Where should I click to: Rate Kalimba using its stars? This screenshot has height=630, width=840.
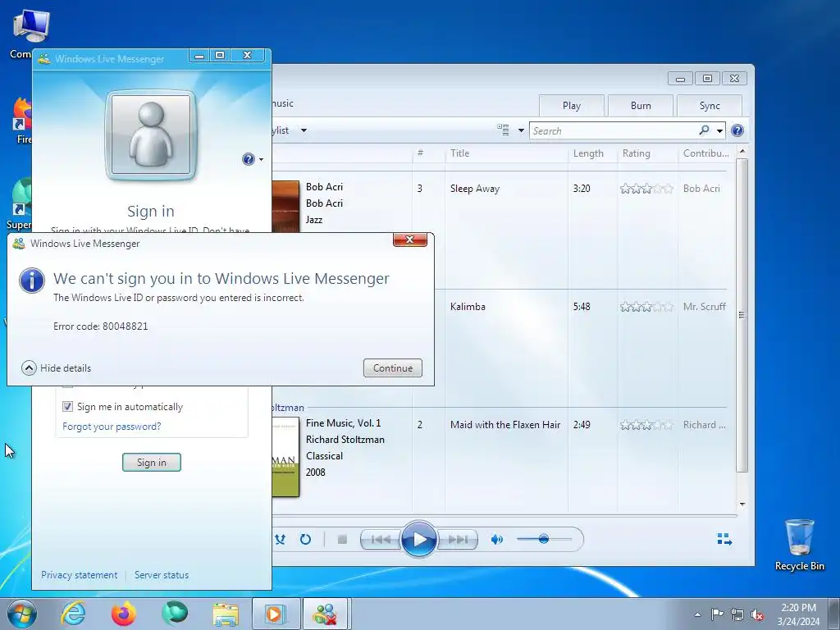coord(646,307)
